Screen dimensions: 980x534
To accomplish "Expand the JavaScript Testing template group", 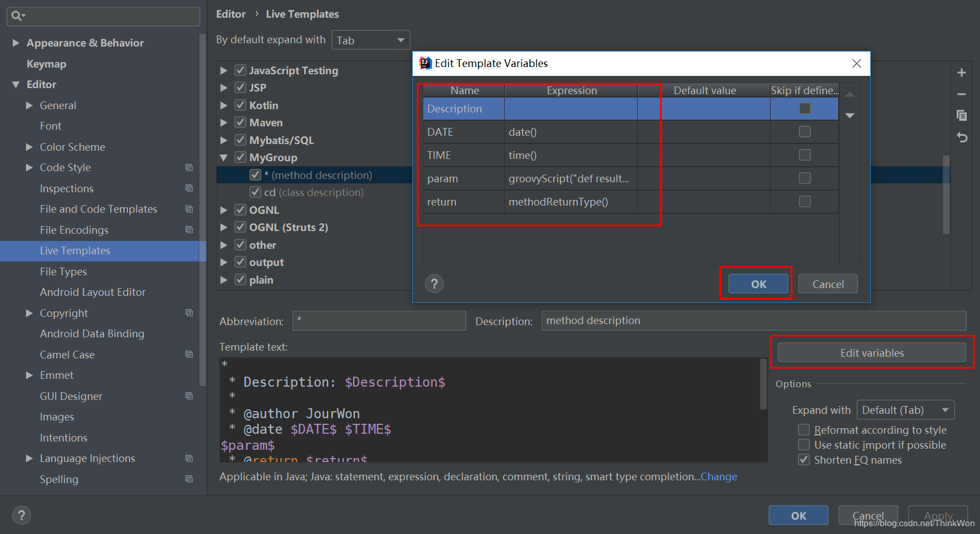I will pos(224,70).
